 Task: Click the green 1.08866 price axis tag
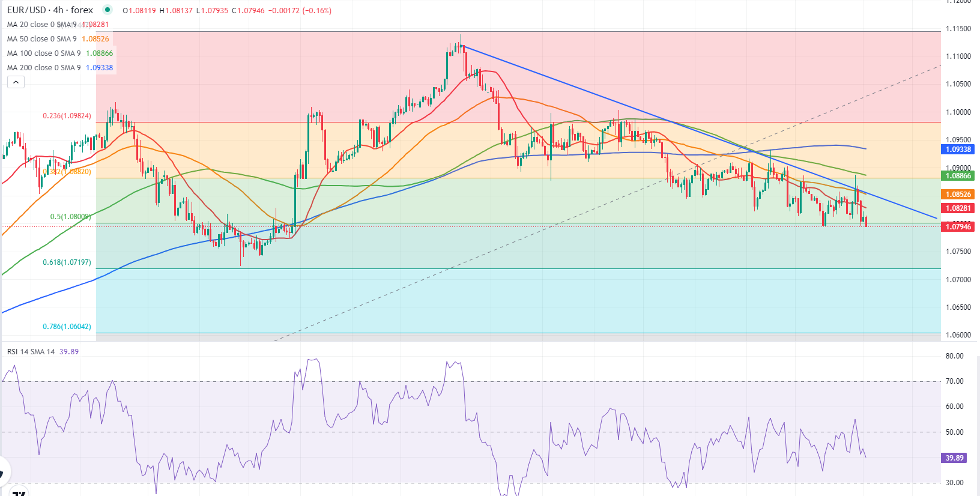tap(958, 176)
